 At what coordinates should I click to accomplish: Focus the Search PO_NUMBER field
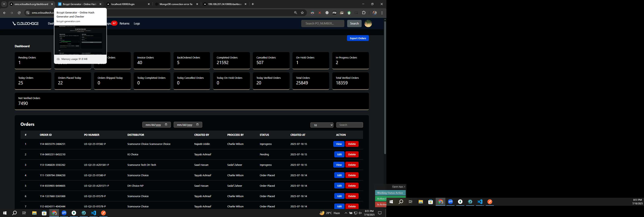[322, 24]
